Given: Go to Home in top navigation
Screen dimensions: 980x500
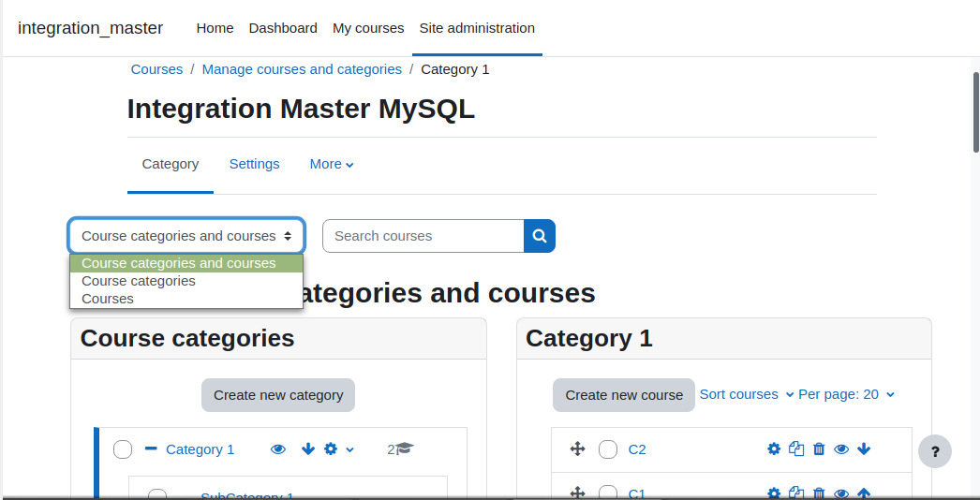Looking at the screenshot, I should pos(215,28).
